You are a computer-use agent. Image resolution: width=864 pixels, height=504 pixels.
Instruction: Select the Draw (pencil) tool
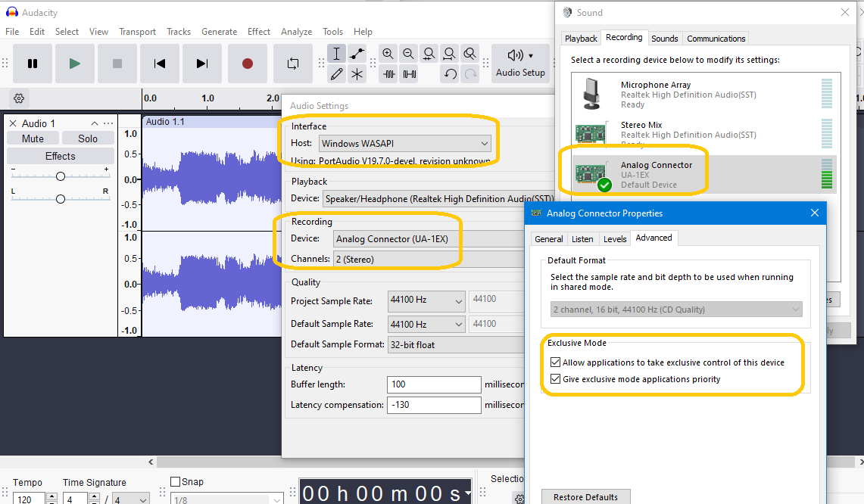coord(337,74)
